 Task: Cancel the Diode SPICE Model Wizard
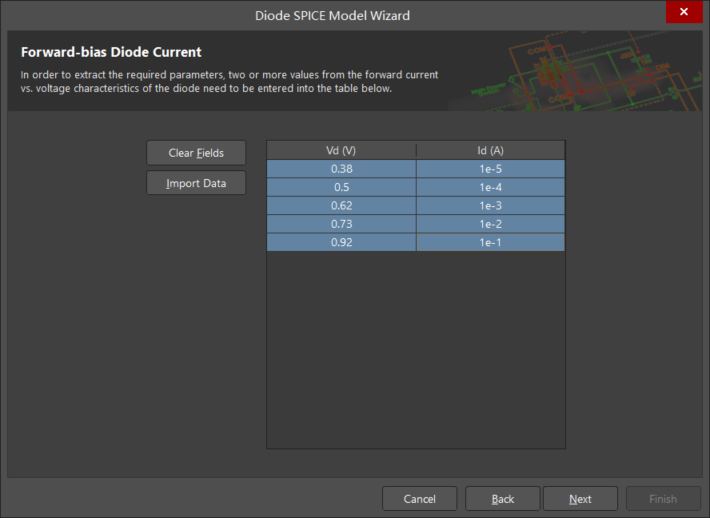419,499
